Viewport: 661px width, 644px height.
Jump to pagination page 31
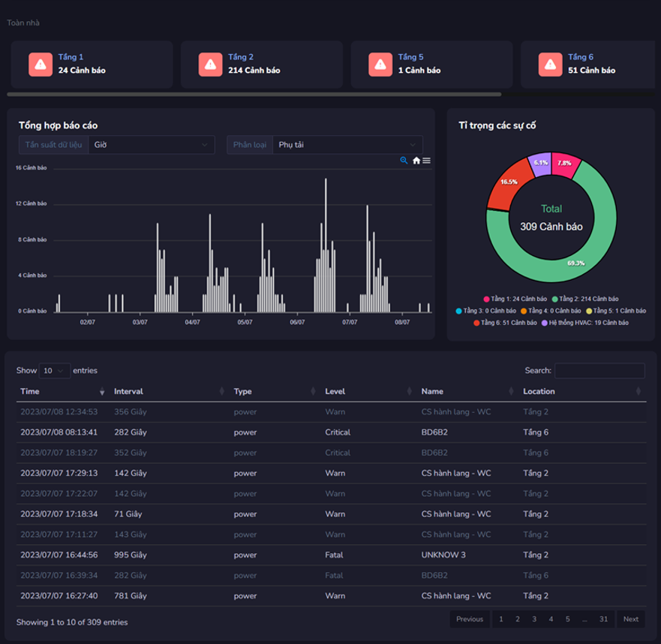(603, 619)
